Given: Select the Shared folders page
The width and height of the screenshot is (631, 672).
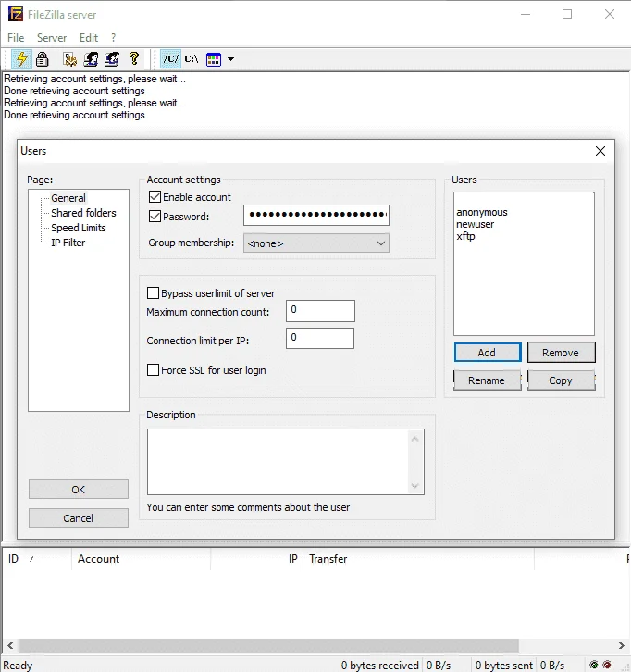Looking at the screenshot, I should coord(83,213).
